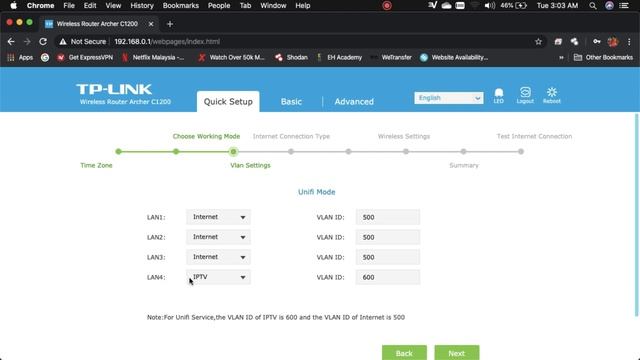
Task: Open the LAN1 mode dropdown
Action: coord(218,217)
